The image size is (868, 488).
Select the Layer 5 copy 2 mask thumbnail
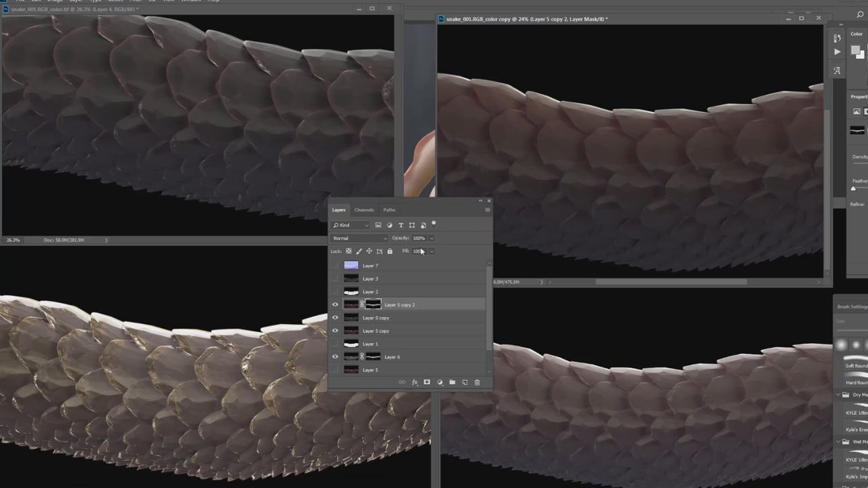[374, 305]
